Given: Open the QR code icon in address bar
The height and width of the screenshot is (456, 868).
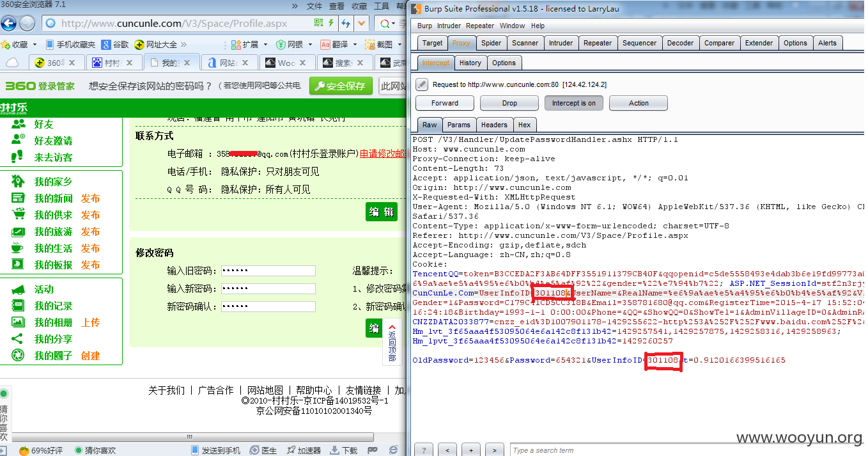Looking at the screenshot, I should point(318,23).
